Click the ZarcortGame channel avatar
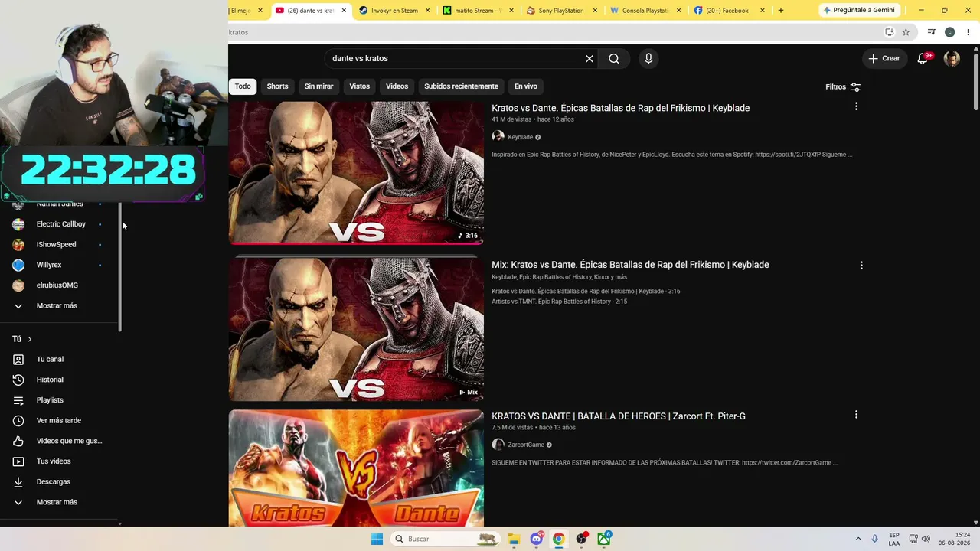This screenshot has height=551, width=980. point(498,445)
